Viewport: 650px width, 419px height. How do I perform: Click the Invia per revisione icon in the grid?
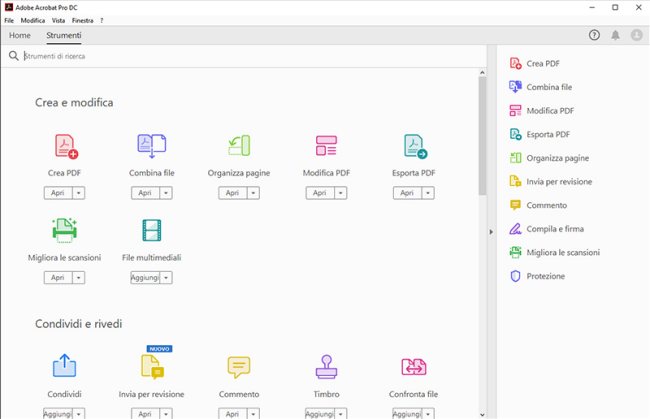[152, 366]
